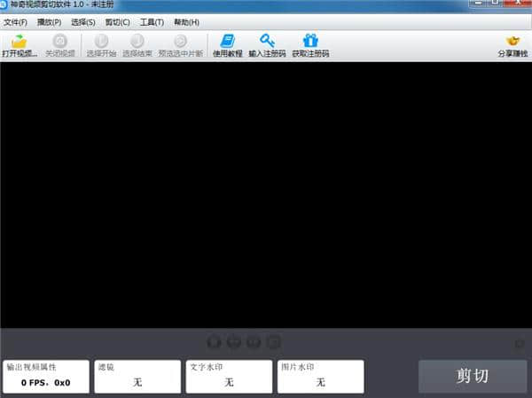
Task: Click inside the black video preview area
Action: 266,195
